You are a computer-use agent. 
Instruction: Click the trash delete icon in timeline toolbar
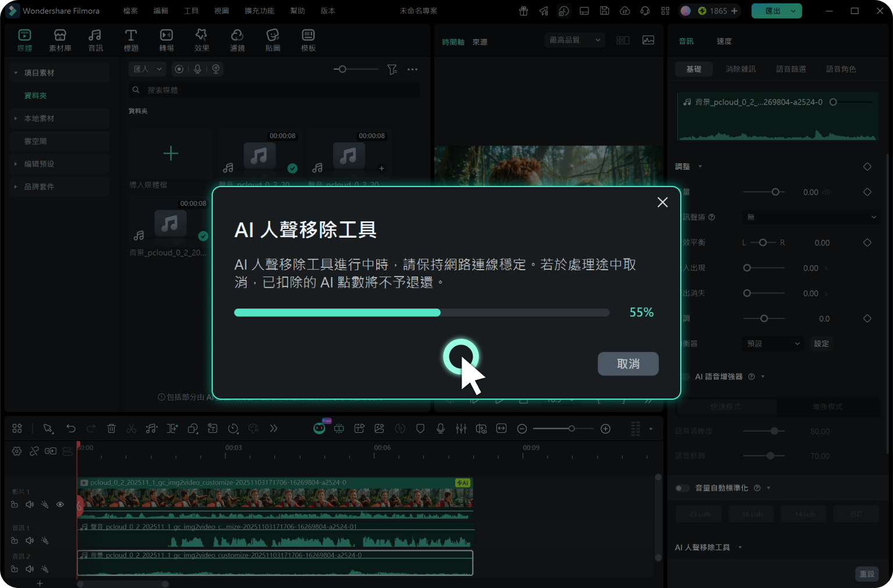(112, 429)
